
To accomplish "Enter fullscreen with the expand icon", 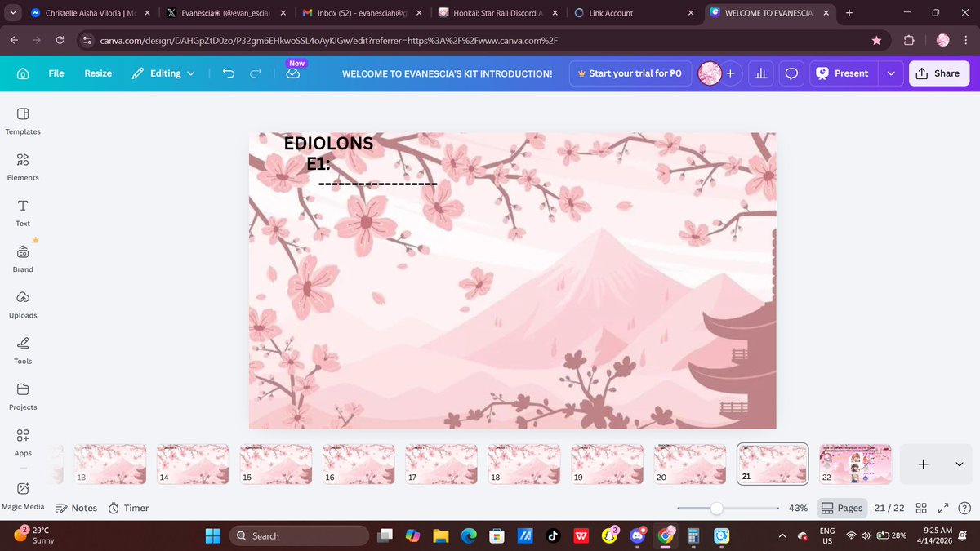I will coord(943,508).
